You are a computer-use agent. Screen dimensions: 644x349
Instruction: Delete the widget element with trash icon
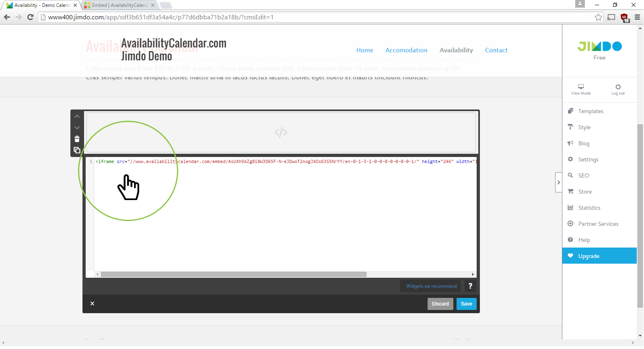[x=77, y=139]
